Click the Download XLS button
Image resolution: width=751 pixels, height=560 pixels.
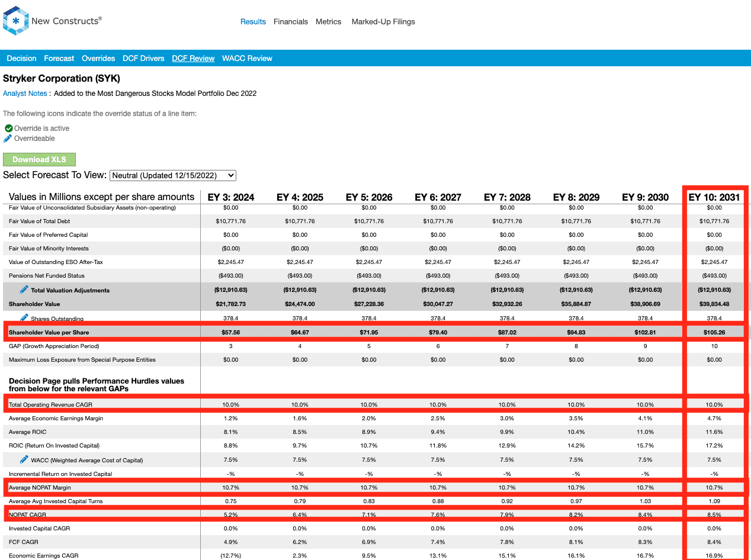coord(39,160)
